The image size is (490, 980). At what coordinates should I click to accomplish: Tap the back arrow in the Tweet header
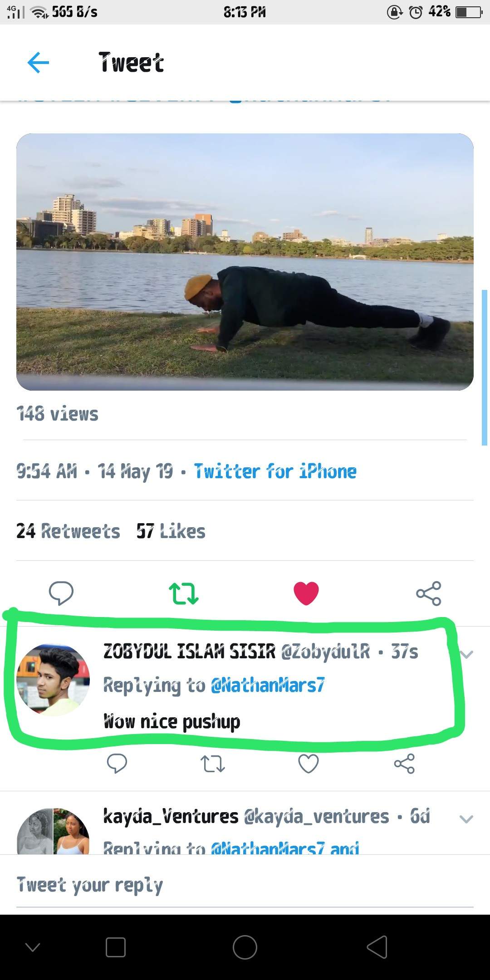38,62
